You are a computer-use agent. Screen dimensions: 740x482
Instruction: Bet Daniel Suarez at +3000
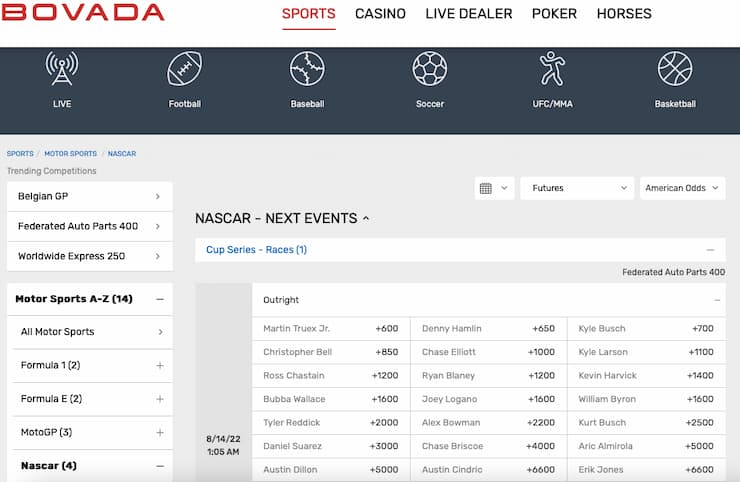(331, 447)
